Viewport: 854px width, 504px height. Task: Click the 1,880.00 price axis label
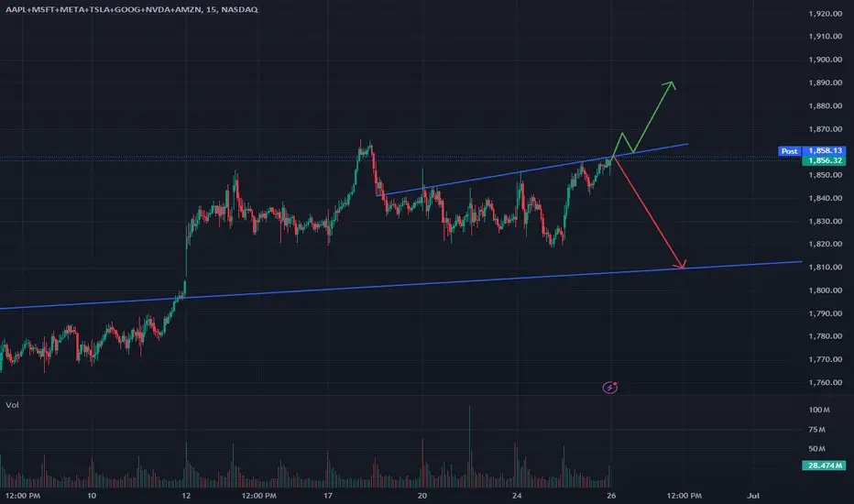(x=826, y=105)
